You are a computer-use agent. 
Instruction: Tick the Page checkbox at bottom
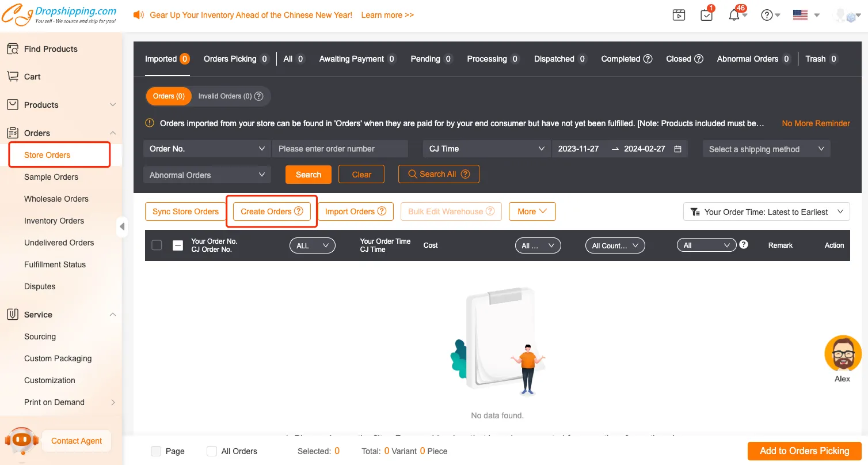click(x=156, y=451)
